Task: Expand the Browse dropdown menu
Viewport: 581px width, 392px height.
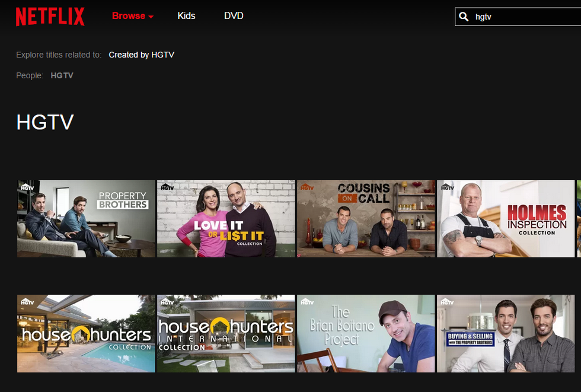Action: [132, 16]
